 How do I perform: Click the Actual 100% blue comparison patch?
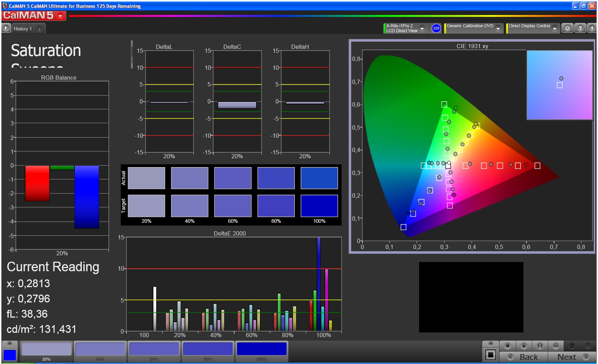point(319,178)
